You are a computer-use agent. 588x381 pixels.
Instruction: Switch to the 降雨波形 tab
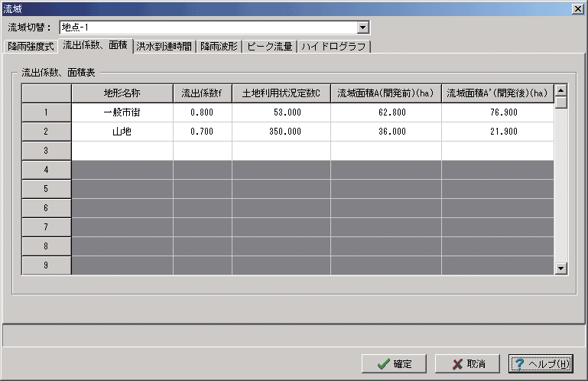pos(219,47)
